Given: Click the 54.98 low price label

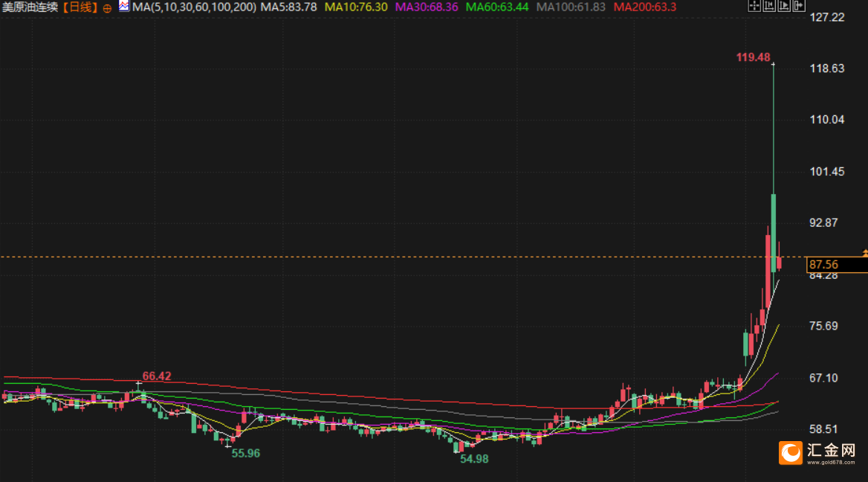Looking at the screenshot, I should pyautogui.click(x=474, y=459).
